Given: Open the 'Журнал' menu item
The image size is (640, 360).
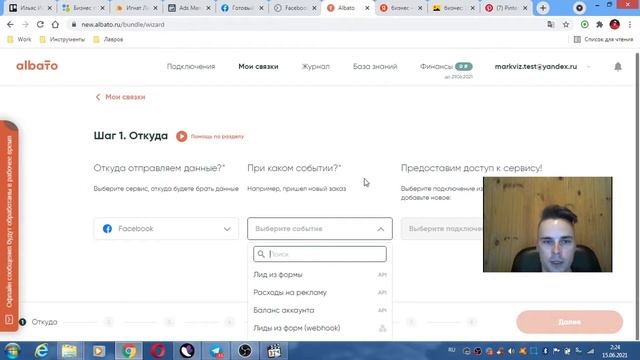Looking at the screenshot, I should tap(316, 67).
